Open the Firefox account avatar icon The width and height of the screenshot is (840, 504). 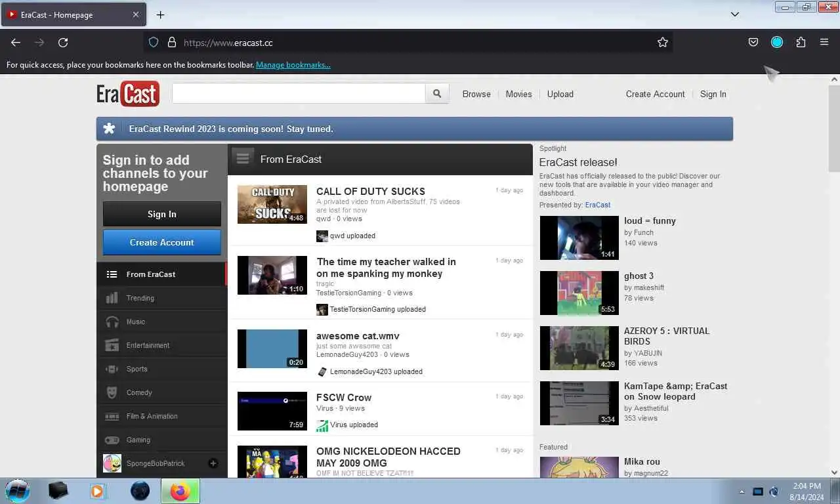tap(777, 42)
